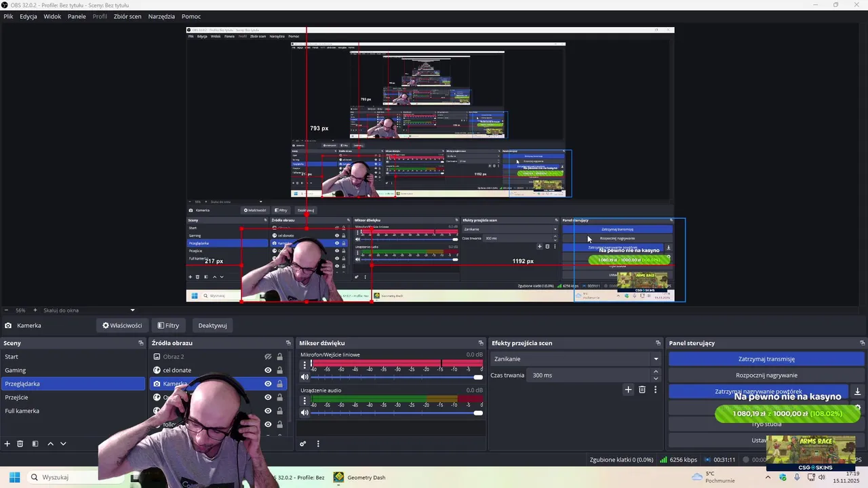Open the Zanikanie transition dropdown
Image resolution: width=868 pixels, height=488 pixels.
(576, 359)
